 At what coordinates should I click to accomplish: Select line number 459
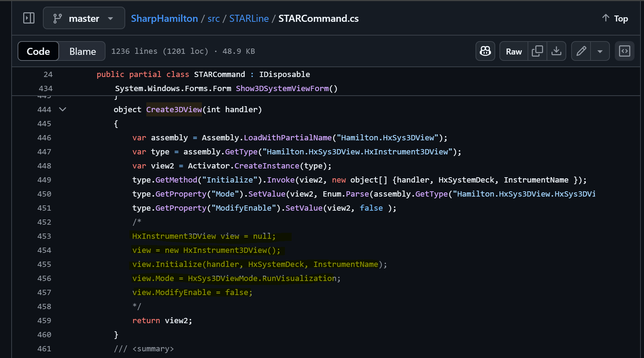pyautogui.click(x=44, y=320)
